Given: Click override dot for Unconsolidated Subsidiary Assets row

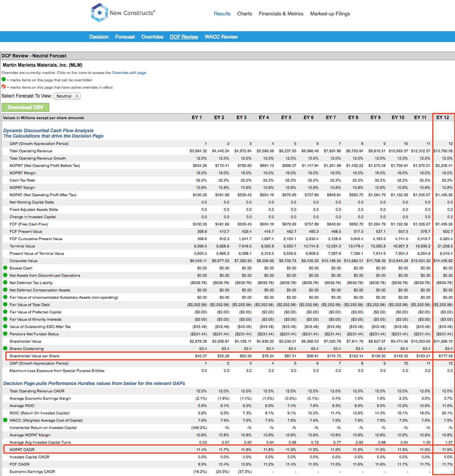Looking at the screenshot, I should (5, 297).
